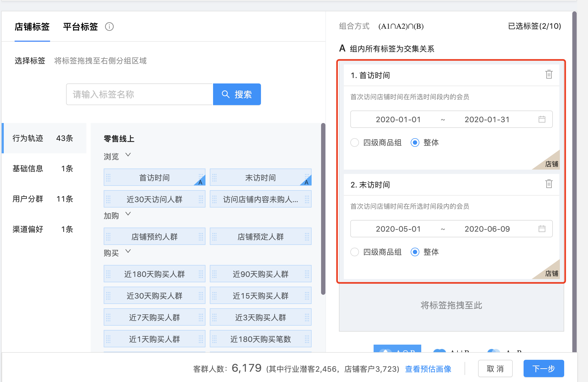Click the 2020-06-09 end date field
The height and width of the screenshot is (382, 588).
click(x=487, y=229)
